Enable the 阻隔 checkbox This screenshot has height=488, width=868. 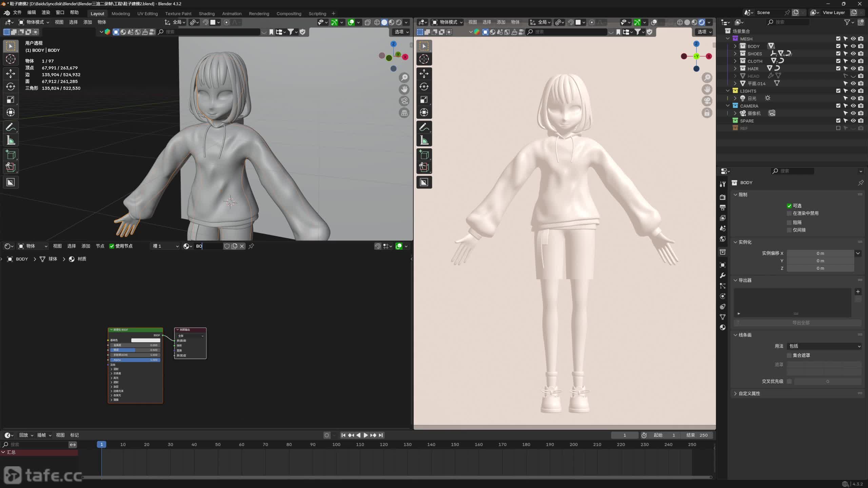coord(789,223)
